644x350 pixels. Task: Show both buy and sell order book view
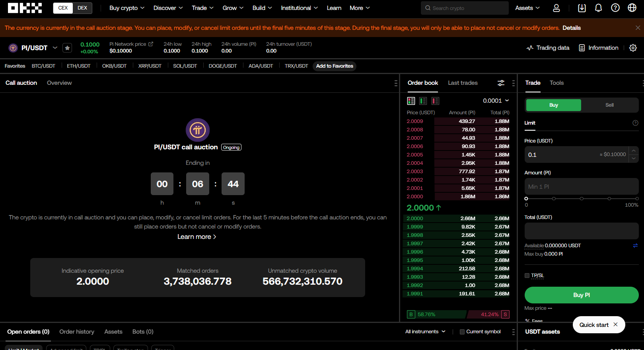pos(411,101)
